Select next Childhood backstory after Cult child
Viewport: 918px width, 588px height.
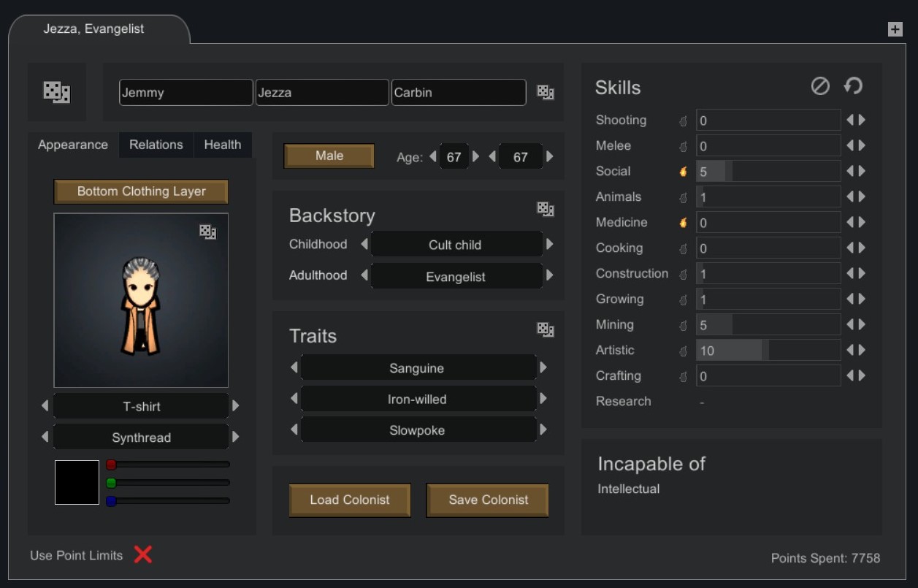[550, 245]
